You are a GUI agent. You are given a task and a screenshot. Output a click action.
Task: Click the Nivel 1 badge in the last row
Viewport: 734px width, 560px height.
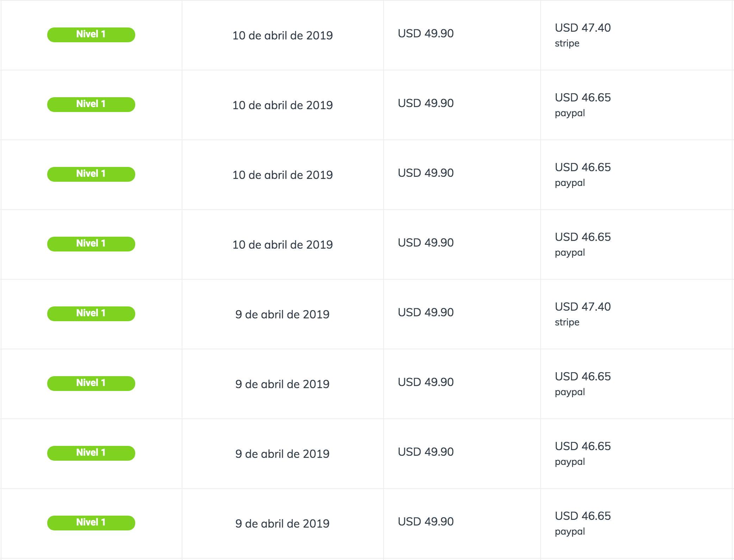click(91, 523)
